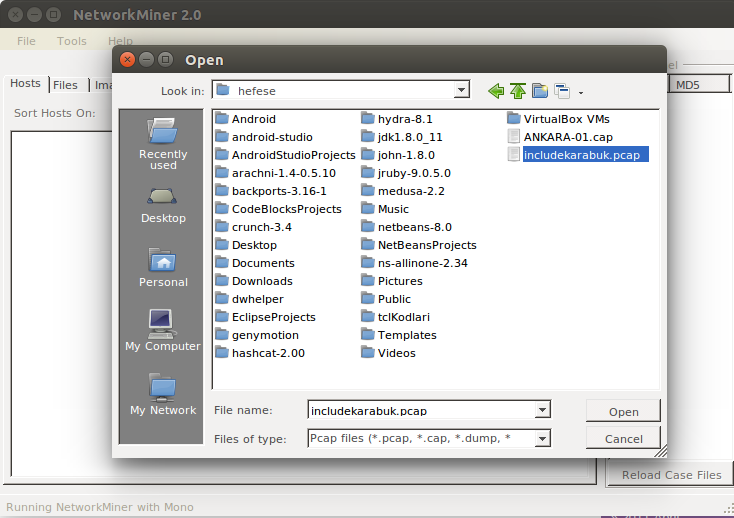This screenshot has width=734, height=518.
Task: Select the hashcat-2.00 folder
Action: click(260, 353)
